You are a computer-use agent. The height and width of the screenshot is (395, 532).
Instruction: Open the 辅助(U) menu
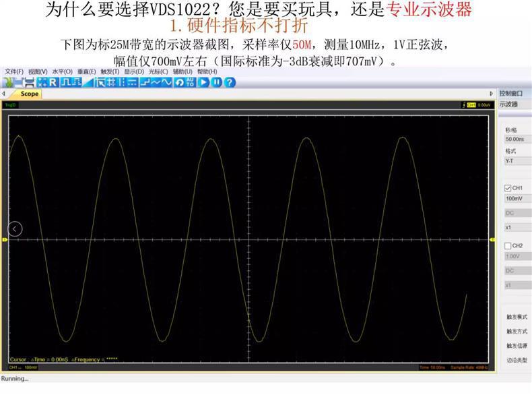pos(182,71)
